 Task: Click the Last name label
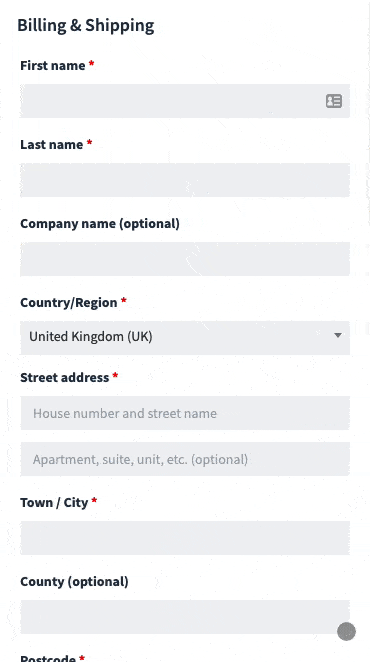tap(52, 144)
